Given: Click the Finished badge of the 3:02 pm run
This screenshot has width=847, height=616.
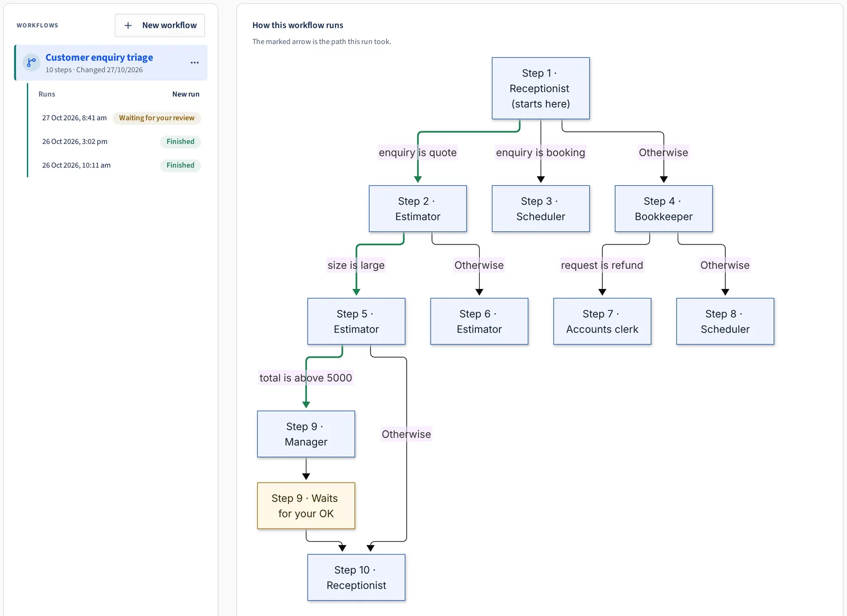Looking at the screenshot, I should pyautogui.click(x=181, y=142).
